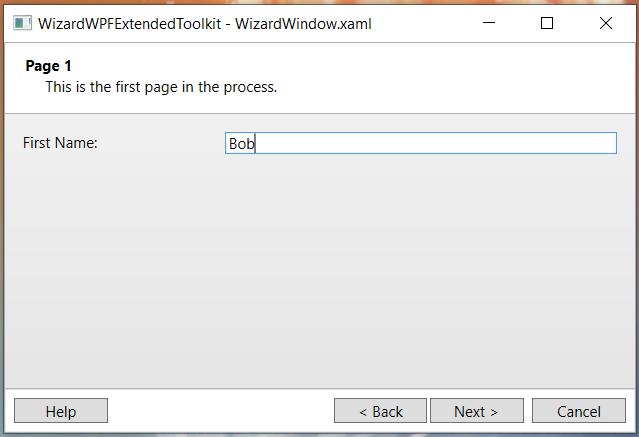Minimize the wizard window
Image resolution: width=639 pixels, height=437 pixels.
pyautogui.click(x=488, y=23)
